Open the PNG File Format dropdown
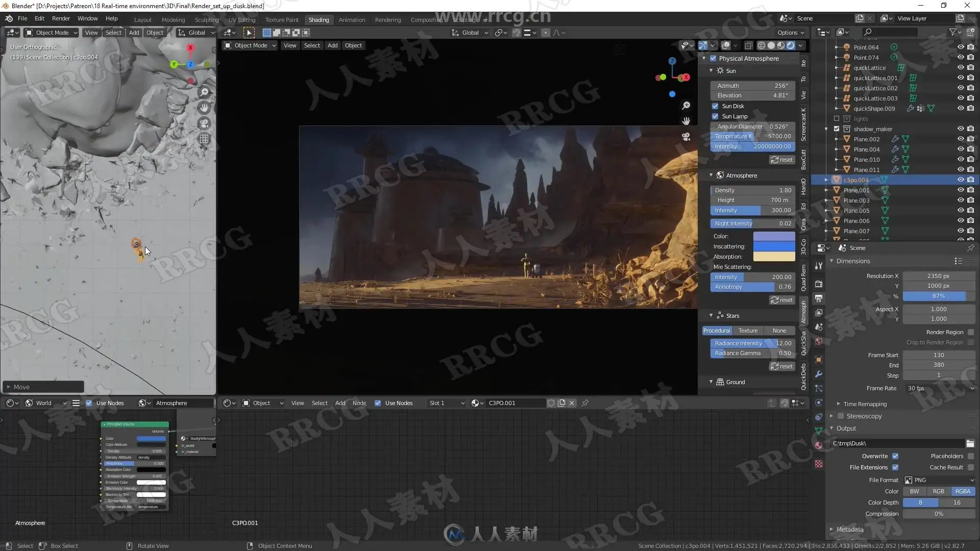The width and height of the screenshot is (980, 551). click(x=939, y=480)
